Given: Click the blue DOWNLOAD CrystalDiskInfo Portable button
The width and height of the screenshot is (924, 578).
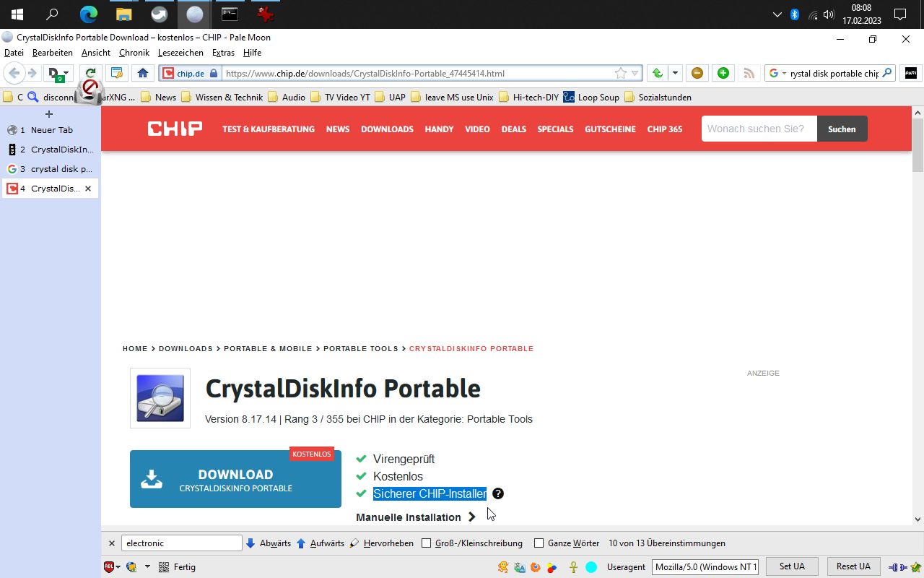Looking at the screenshot, I should click(x=235, y=479).
